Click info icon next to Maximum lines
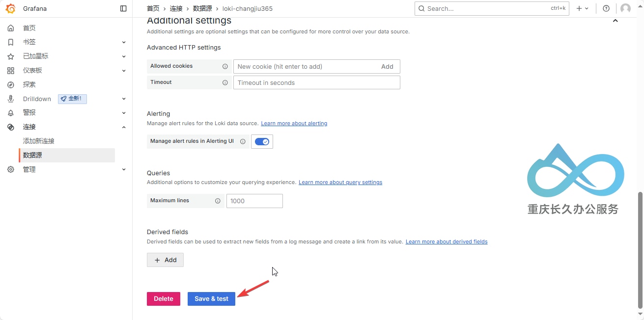The width and height of the screenshot is (644, 320). [x=218, y=201]
